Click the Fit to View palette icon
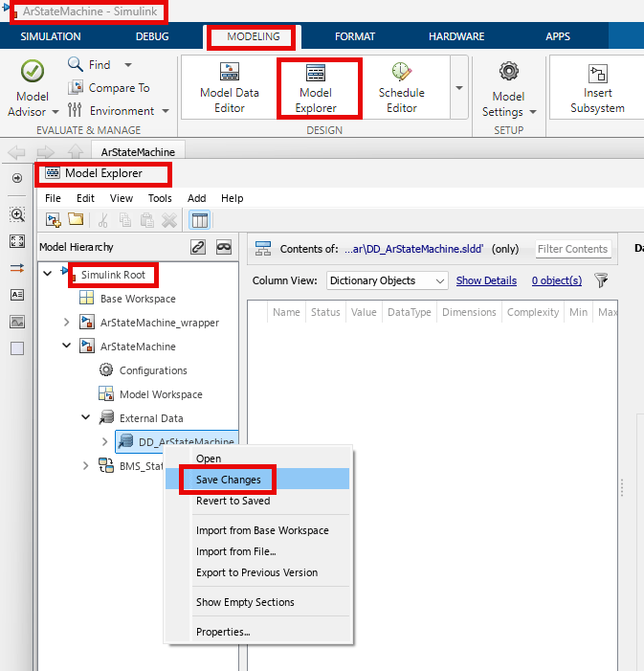This screenshot has height=671, width=644. 17,241
